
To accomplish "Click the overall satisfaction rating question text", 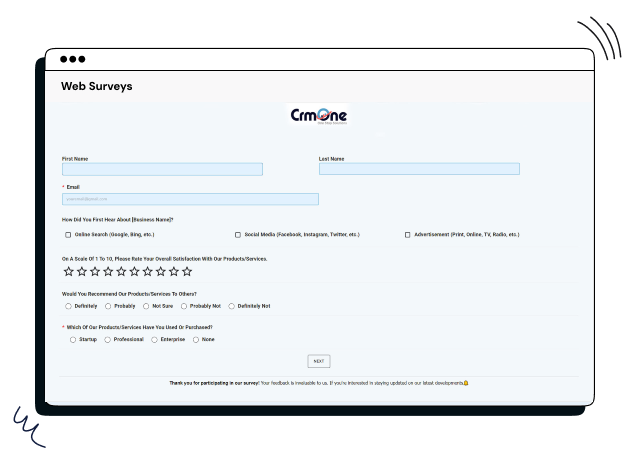I will pos(164,259).
